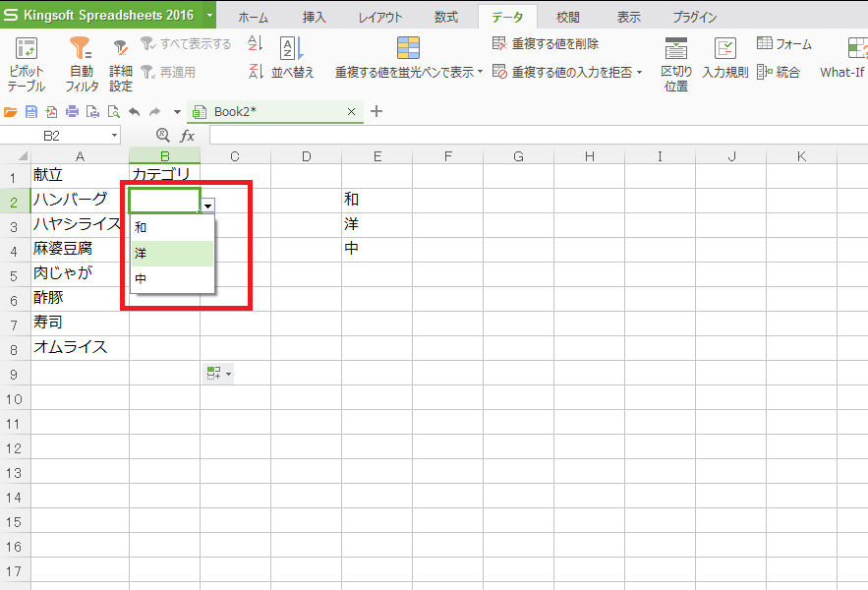Open the Name Box dropdown showing B2
This screenshot has height=590, width=868.
[x=114, y=135]
